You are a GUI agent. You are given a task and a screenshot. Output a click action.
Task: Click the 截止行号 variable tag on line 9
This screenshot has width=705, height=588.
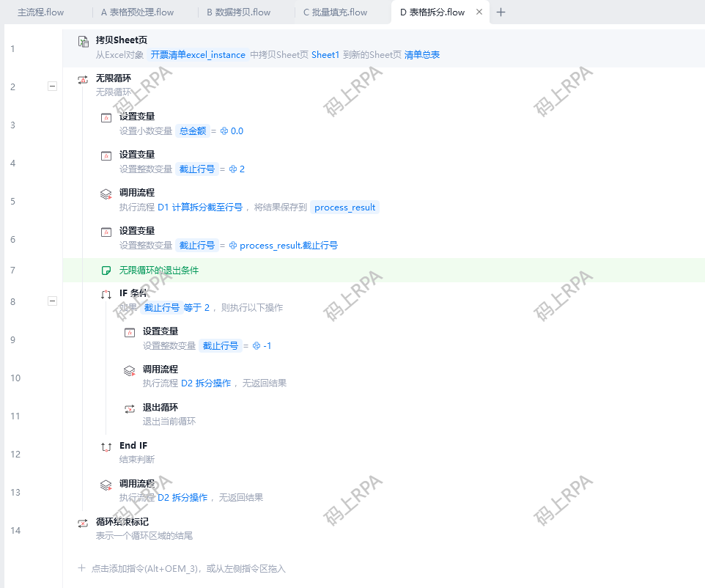tap(221, 345)
